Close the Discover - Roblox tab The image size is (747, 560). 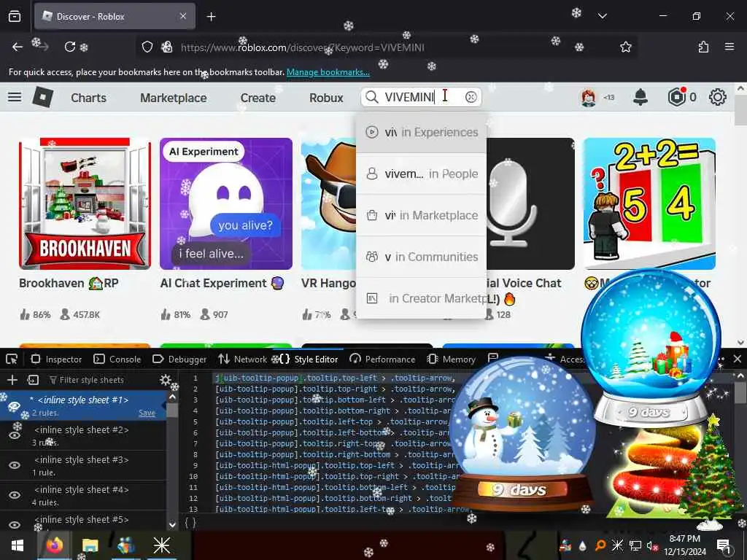183,16
